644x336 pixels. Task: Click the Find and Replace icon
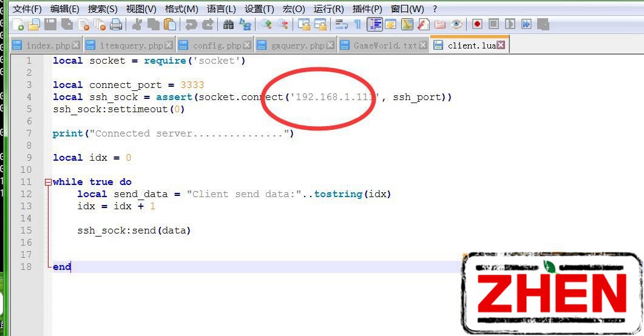click(x=245, y=24)
